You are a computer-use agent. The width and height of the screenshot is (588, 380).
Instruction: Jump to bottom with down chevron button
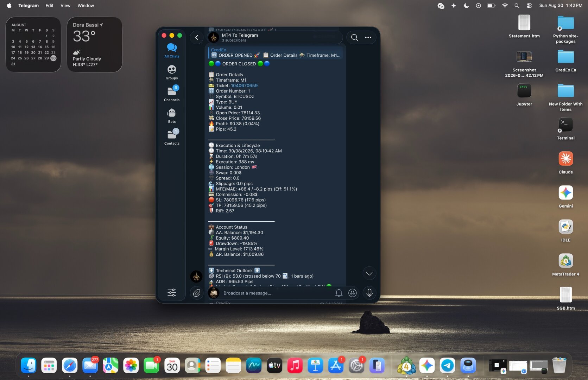pos(369,273)
